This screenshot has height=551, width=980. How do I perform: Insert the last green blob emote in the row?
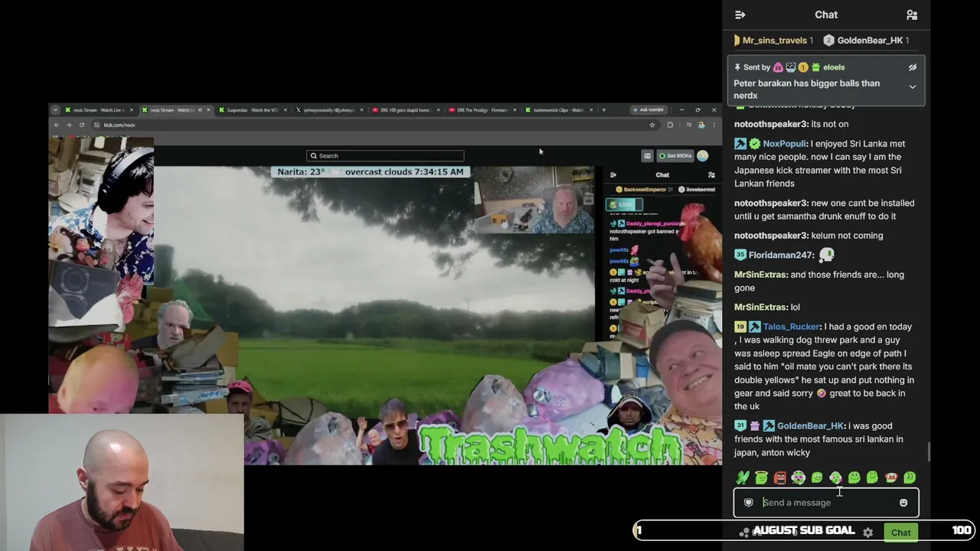[909, 478]
